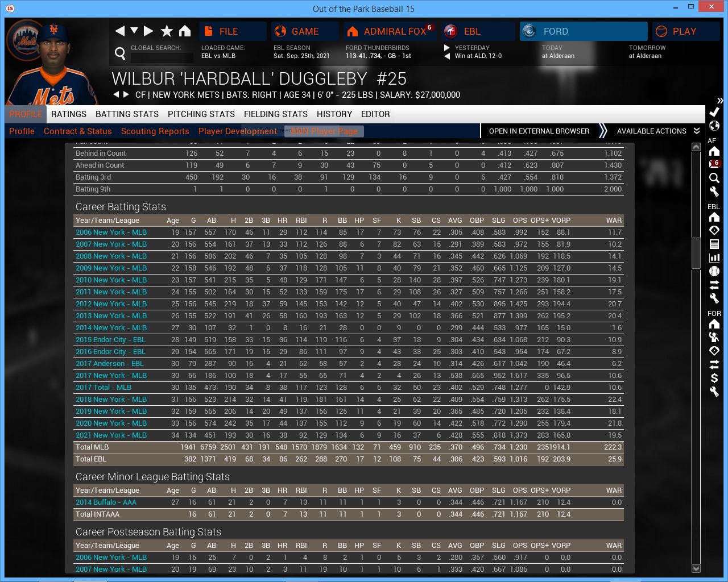This screenshot has height=582, width=728.
Task: Navigate back with the left arrow icon
Action: tap(119, 31)
